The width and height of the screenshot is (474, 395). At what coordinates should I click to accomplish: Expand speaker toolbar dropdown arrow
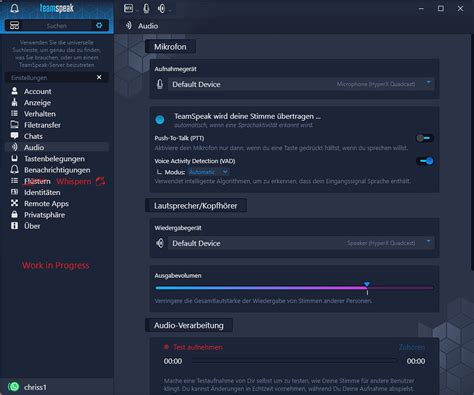tap(170, 11)
